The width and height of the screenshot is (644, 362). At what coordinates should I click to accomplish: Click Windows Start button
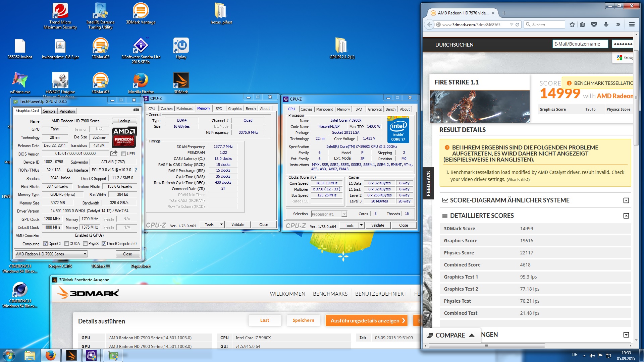click(9, 355)
